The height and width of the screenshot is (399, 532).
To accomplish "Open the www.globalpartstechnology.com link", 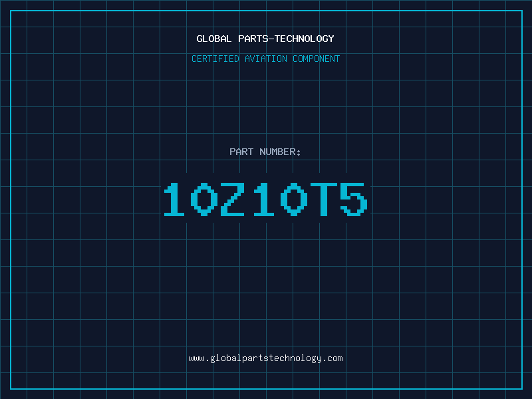I will pyautogui.click(x=265, y=358).
